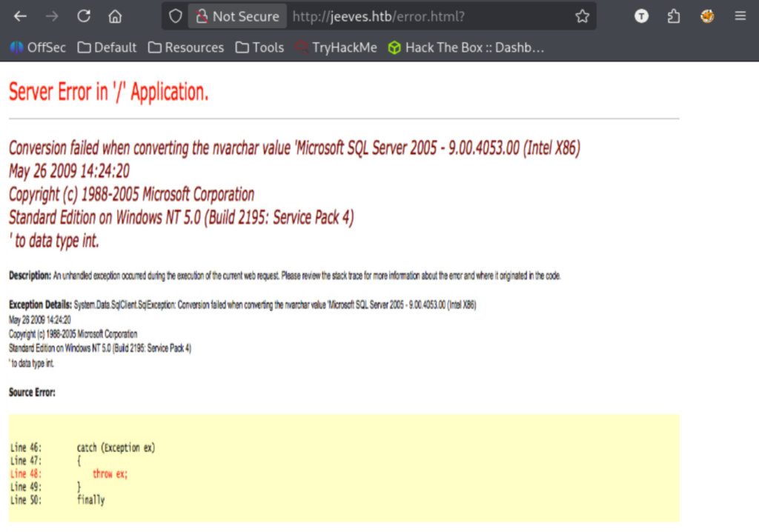Bookmark this page with the star

[x=582, y=16]
